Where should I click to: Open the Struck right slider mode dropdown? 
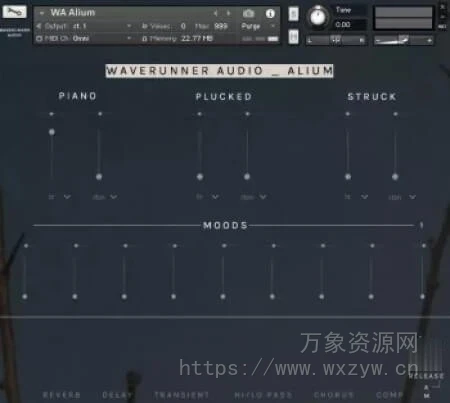412,197
